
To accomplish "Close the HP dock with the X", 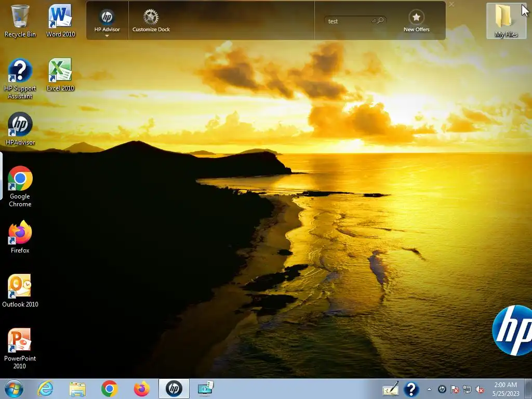I will (451, 4).
